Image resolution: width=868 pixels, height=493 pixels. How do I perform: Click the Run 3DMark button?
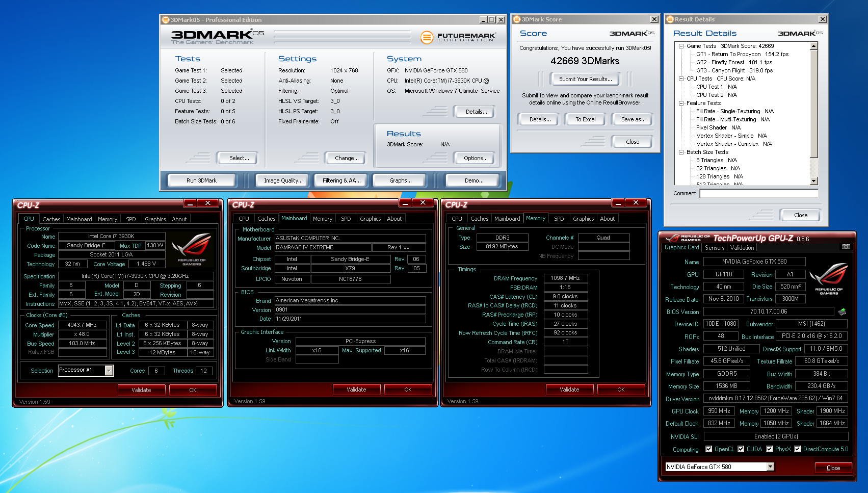tap(201, 180)
